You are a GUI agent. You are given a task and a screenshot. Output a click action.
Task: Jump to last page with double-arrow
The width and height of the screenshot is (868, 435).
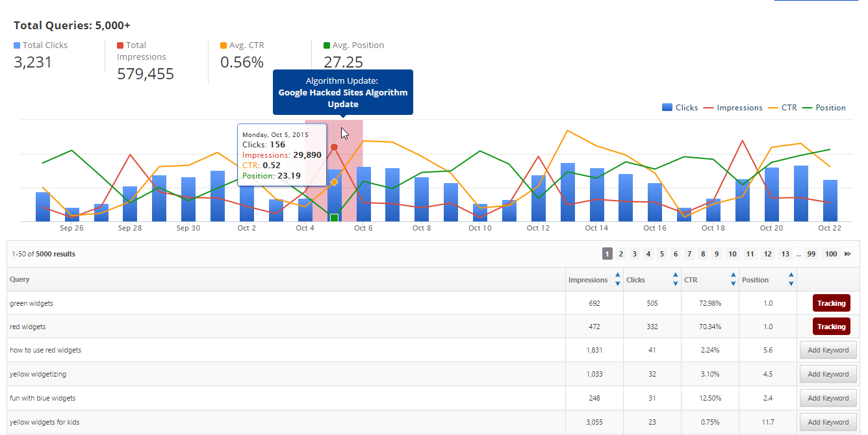847,254
